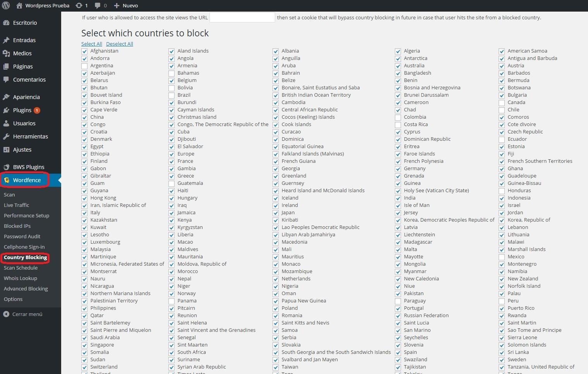
Task: Click the Chile country label
Action: coord(514,110)
